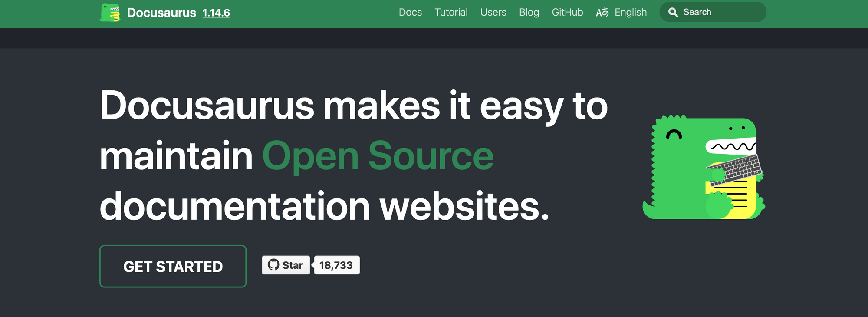Click the Docusaurus dinosaur logo in navbar
This screenshot has width=868, height=317.
[x=110, y=13]
